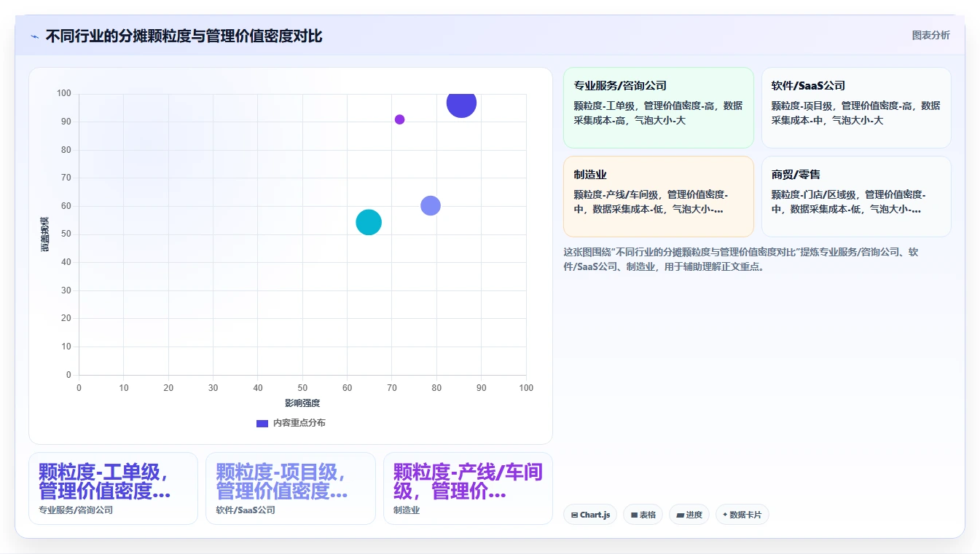Select the 颗粒度-产线/车间级 stat card

coord(468,488)
